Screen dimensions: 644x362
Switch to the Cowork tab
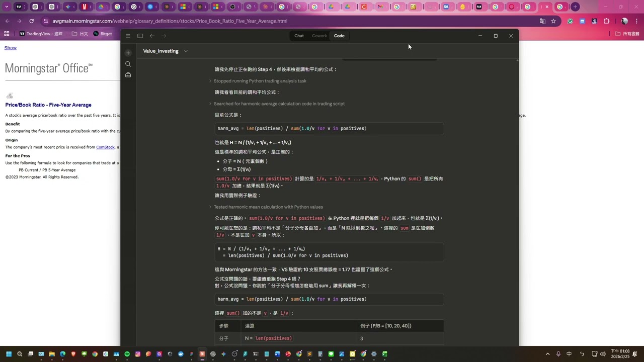tap(319, 36)
